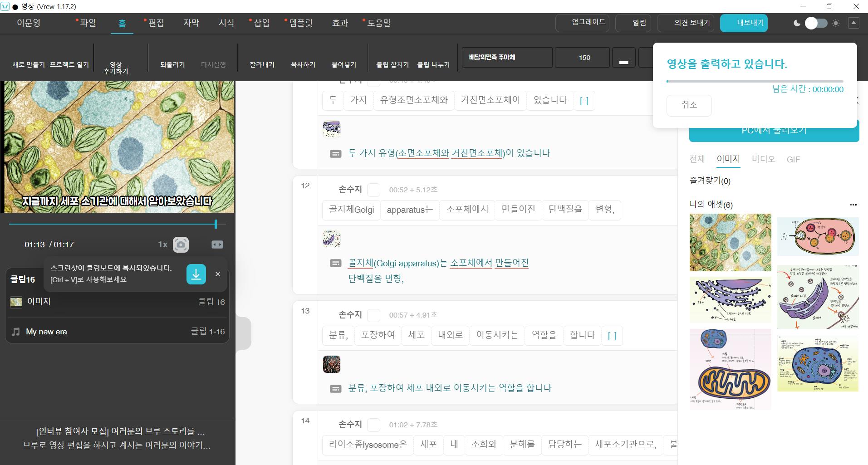The image size is (868, 465).
Task: Open the interview recruitment notice link
Action: coord(121,431)
